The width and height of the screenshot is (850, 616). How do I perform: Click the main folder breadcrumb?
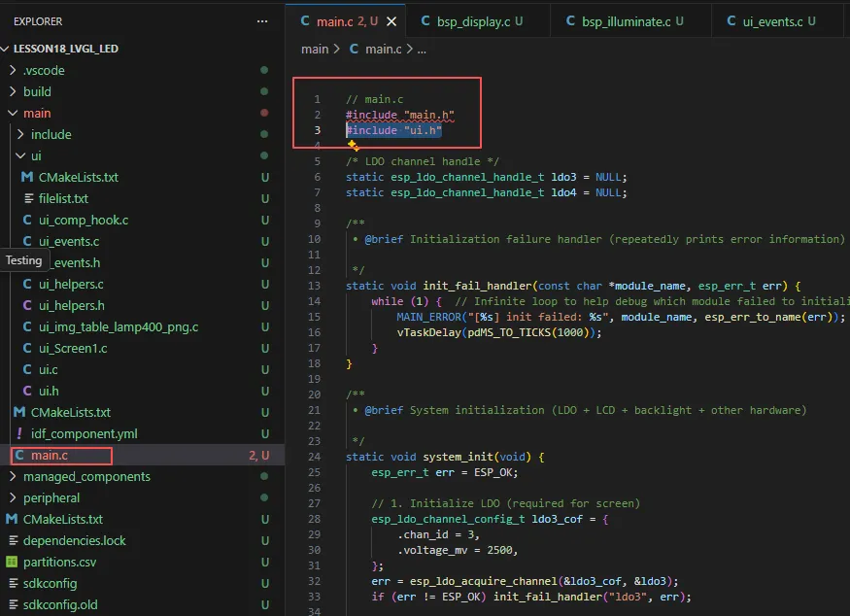pos(315,49)
